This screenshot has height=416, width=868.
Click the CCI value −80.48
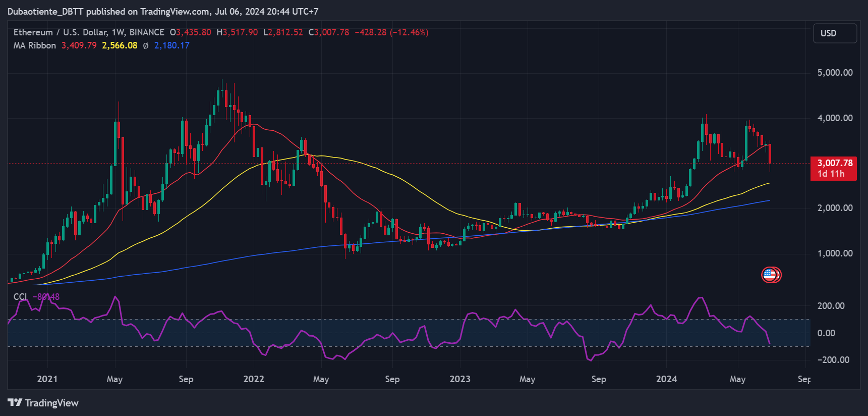pos(46,297)
